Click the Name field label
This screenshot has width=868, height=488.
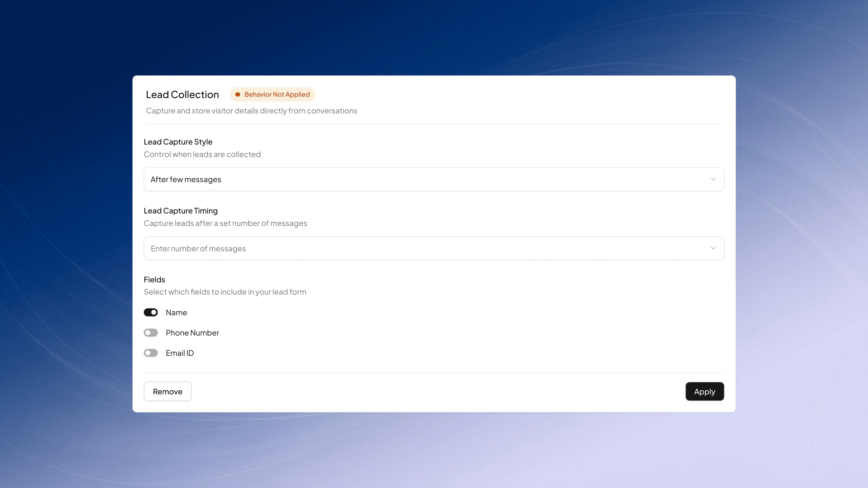click(x=176, y=313)
